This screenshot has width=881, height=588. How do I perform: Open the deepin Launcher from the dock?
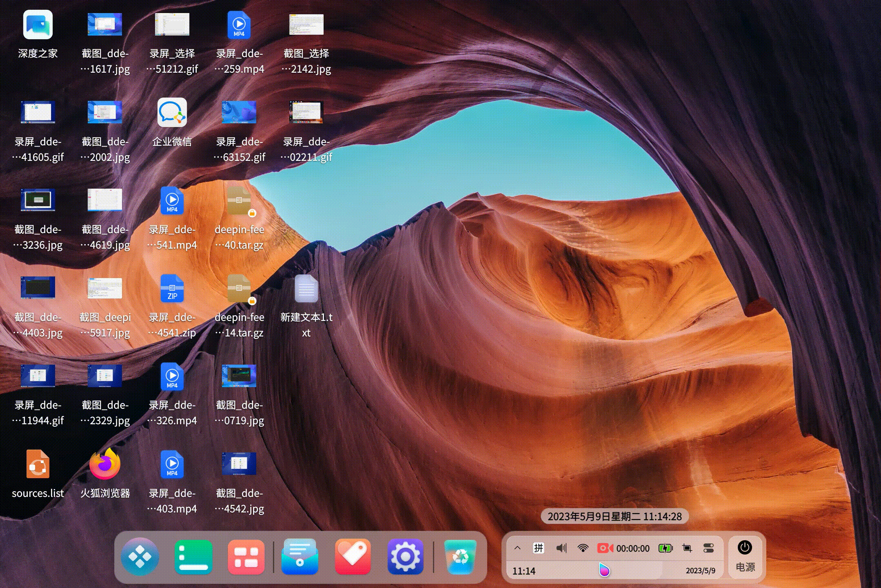[140, 557]
